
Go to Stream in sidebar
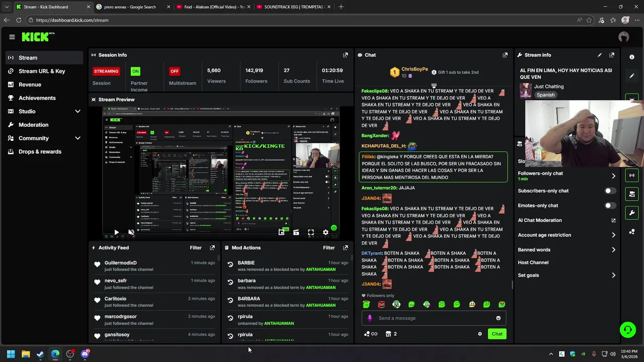click(x=45, y=58)
